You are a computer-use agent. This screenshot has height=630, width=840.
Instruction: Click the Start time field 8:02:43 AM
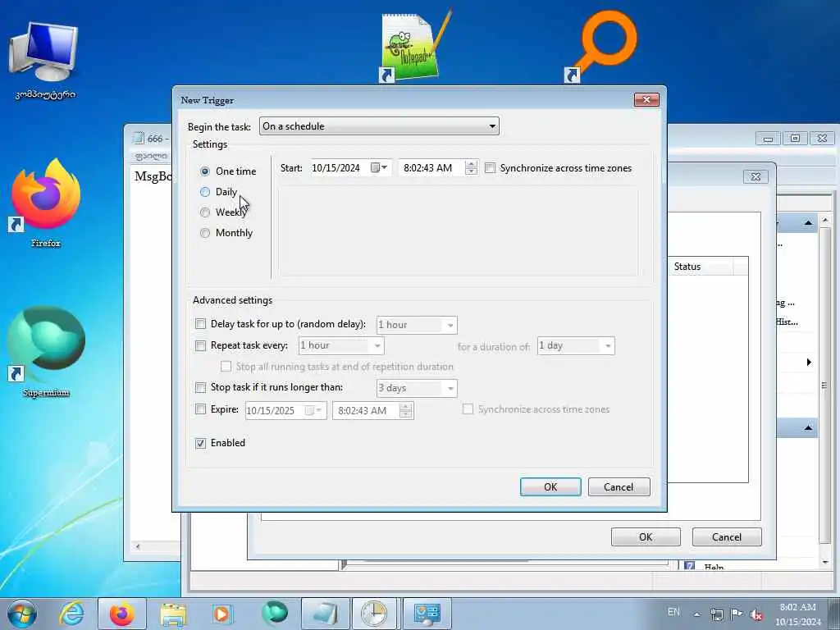[431, 167]
